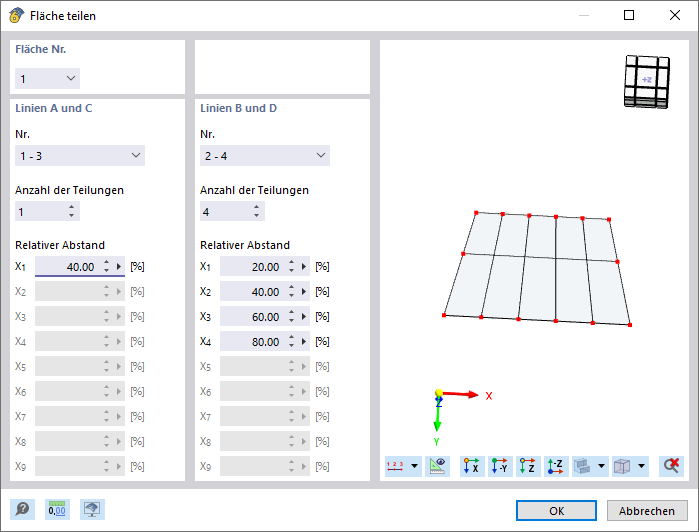Open X1 arrow menu for Linien B und D
Image resolution: width=699 pixels, height=532 pixels.
304,267
